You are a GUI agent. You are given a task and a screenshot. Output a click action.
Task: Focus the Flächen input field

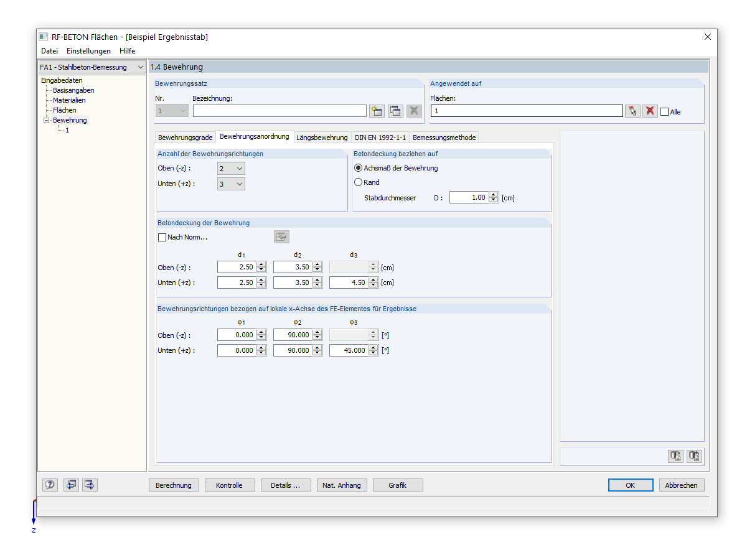point(527,111)
